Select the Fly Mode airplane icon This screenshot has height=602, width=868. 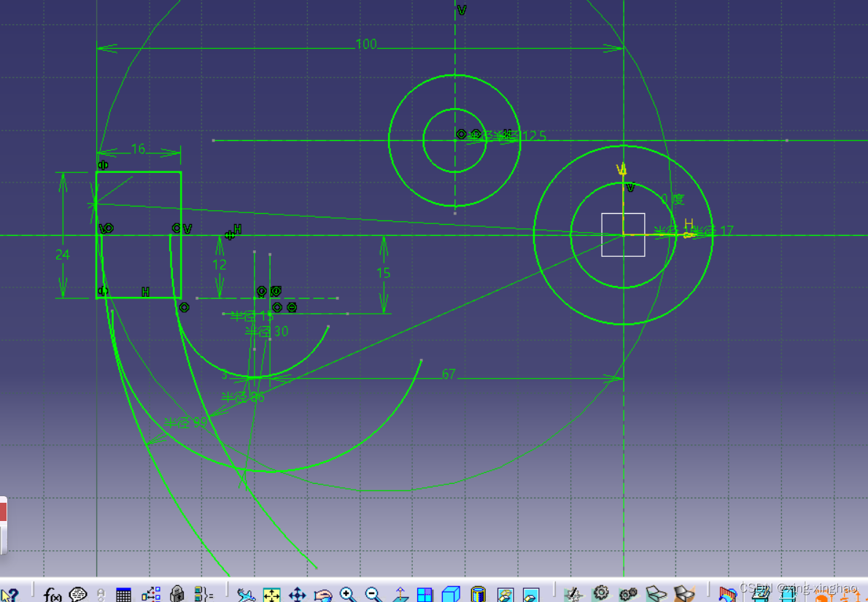pos(245,595)
